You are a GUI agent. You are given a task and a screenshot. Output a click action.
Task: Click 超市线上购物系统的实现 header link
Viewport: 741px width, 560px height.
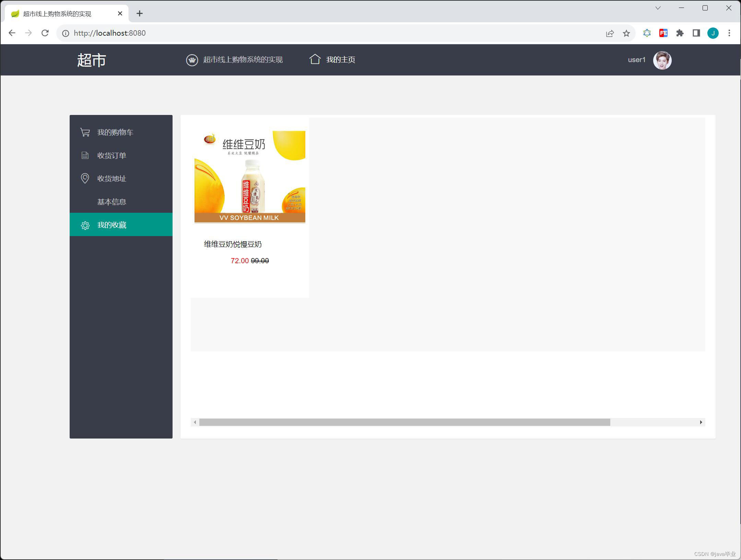(x=243, y=60)
